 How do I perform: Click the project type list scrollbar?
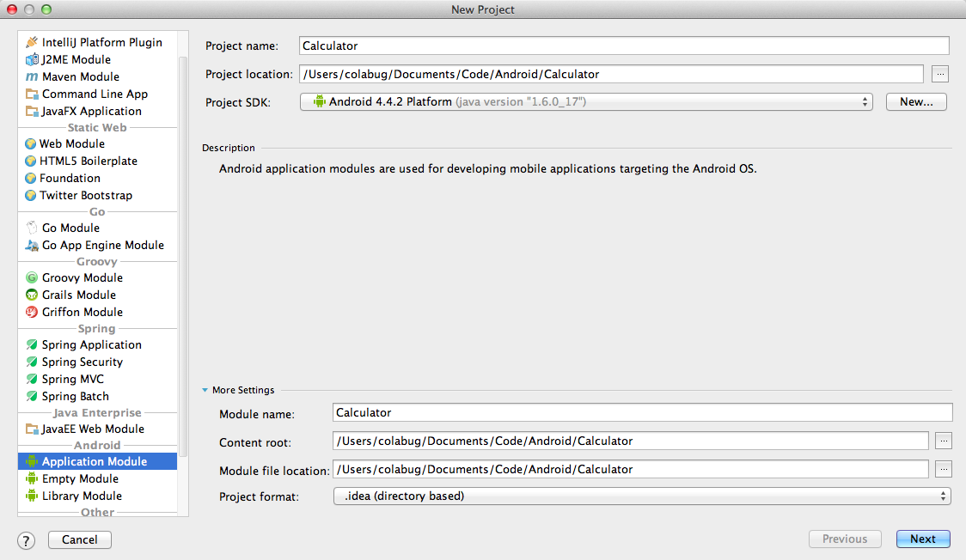(183, 255)
